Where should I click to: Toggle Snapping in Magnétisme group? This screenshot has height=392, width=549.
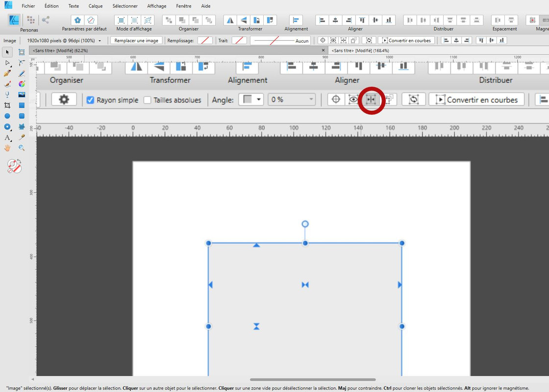point(532,20)
